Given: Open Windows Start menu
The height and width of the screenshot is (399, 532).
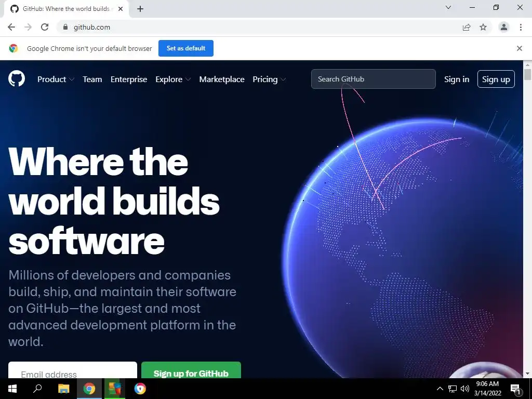Looking at the screenshot, I should [12, 389].
